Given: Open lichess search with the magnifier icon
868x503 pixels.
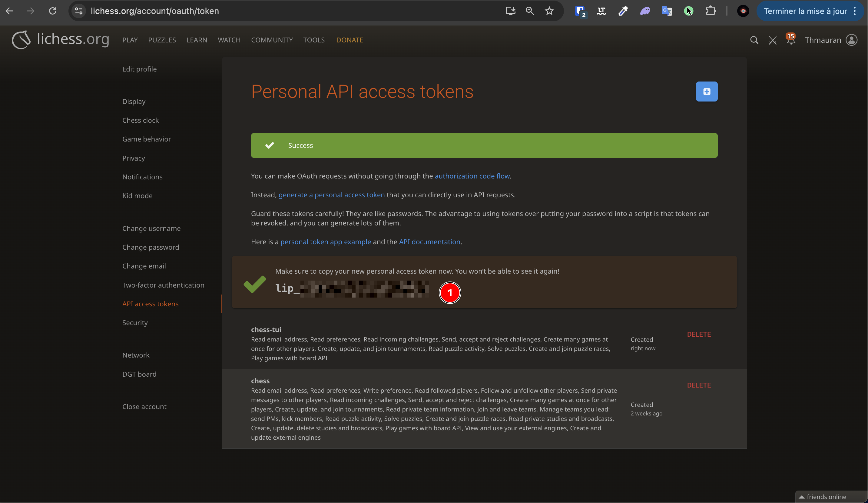Looking at the screenshot, I should pyautogui.click(x=754, y=40).
